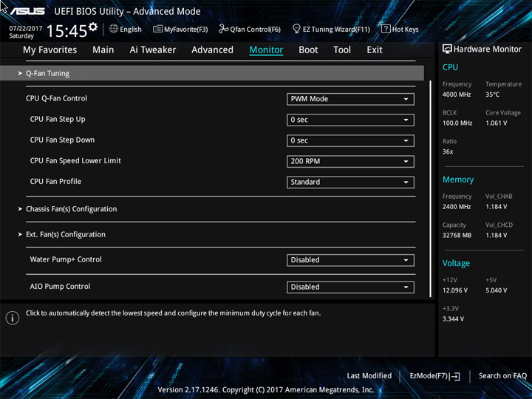
Task: Open the CPU Q-Fan Control PWM Mode dropdown
Action: click(x=350, y=99)
